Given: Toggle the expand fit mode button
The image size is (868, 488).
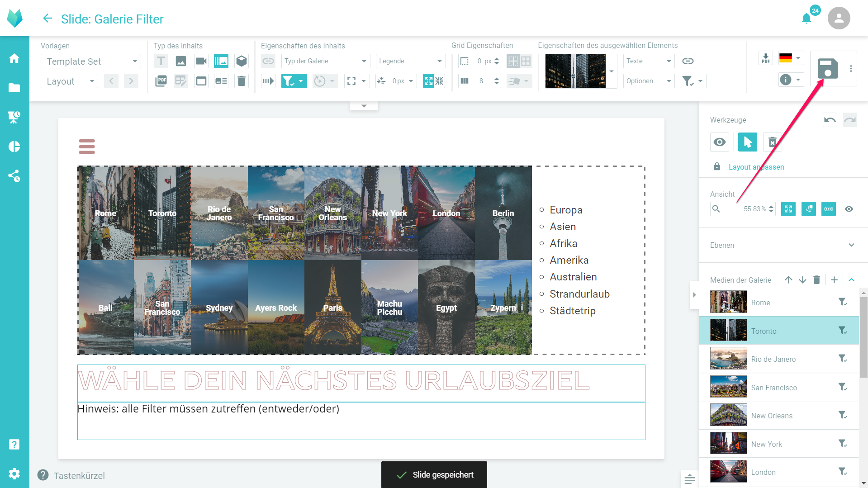Looking at the screenshot, I should [428, 81].
